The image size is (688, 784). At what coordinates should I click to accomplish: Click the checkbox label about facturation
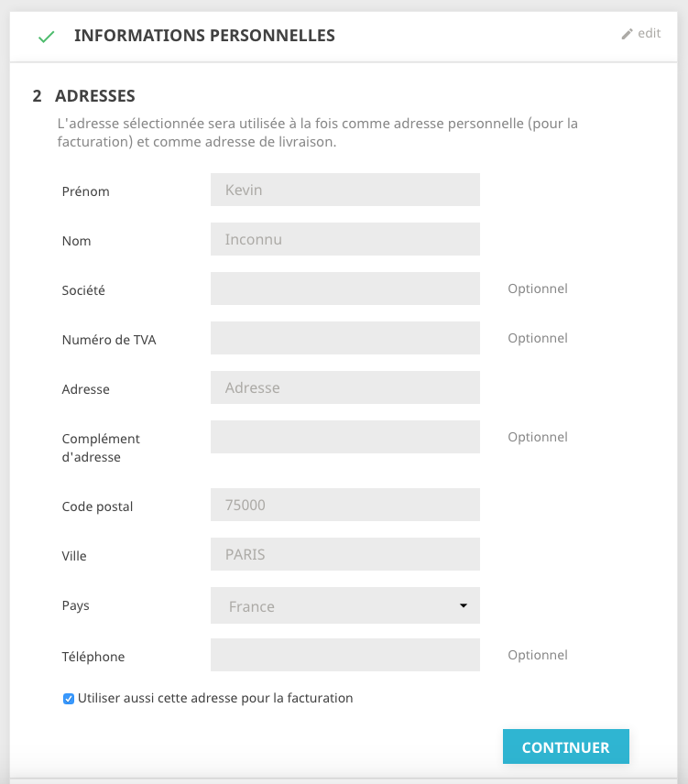[215, 698]
